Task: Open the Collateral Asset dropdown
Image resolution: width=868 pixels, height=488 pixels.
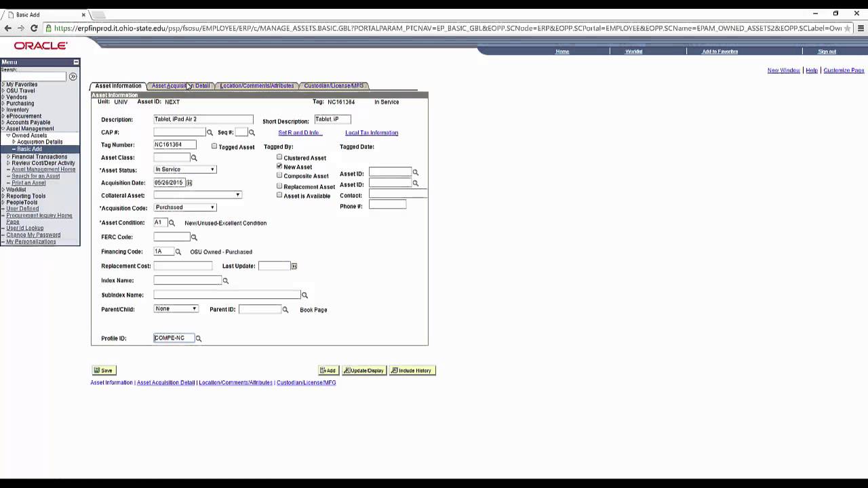Action: click(197, 195)
